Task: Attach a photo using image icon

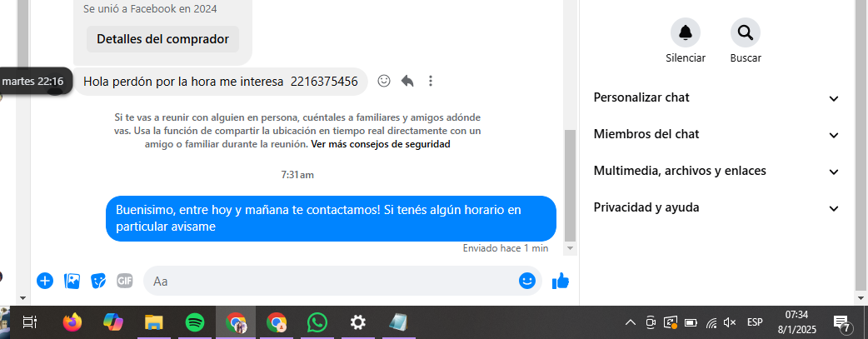Action: pos(72,281)
